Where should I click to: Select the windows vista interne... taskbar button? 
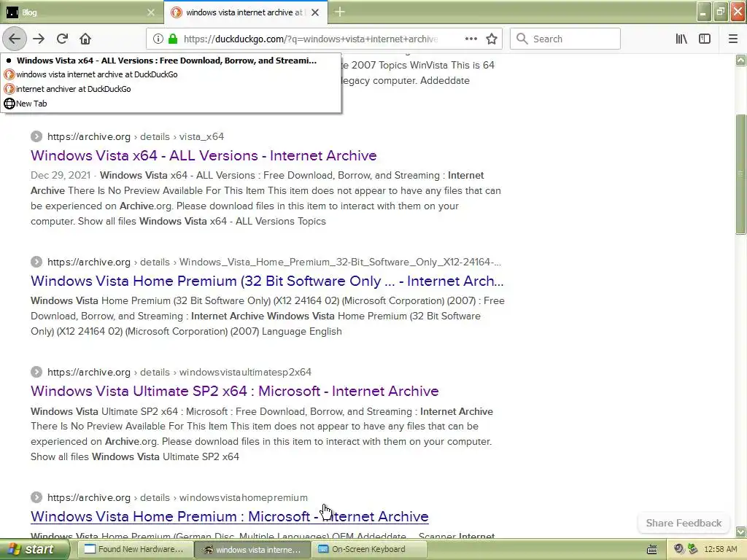click(x=252, y=550)
